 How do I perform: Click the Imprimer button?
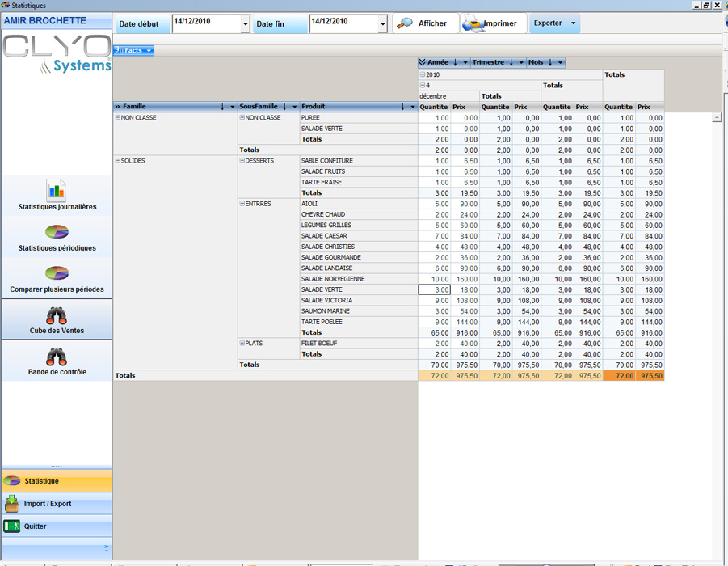coord(494,23)
